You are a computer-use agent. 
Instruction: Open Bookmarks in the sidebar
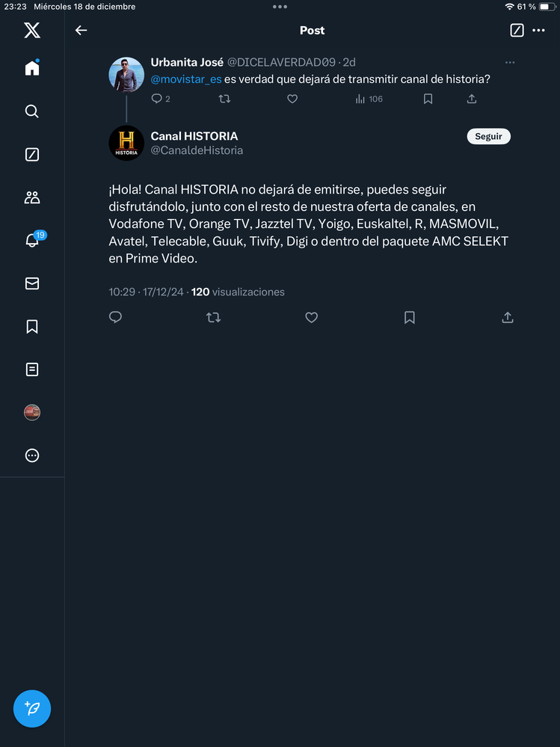[x=31, y=327]
